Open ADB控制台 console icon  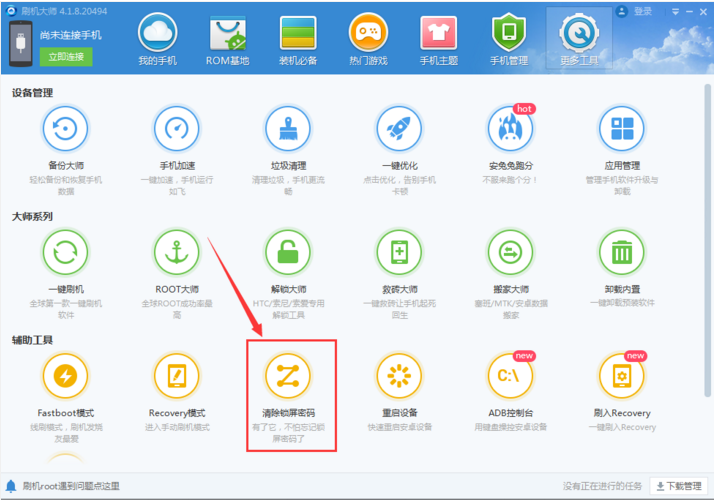510,376
